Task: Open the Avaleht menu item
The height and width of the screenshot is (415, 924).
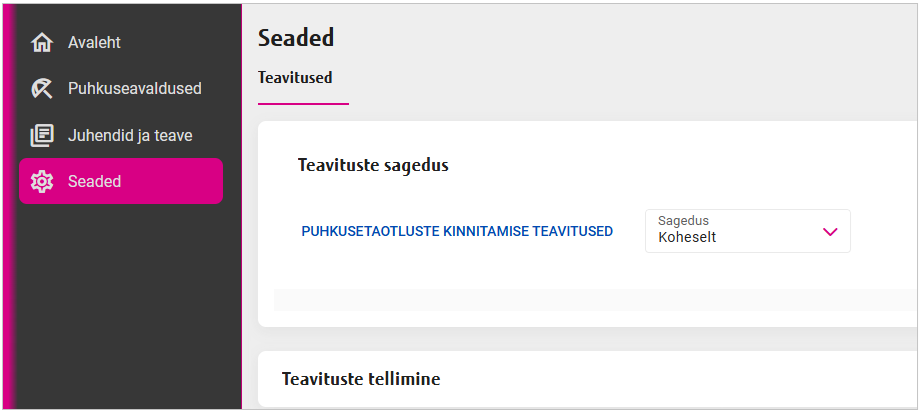Action: point(94,43)
